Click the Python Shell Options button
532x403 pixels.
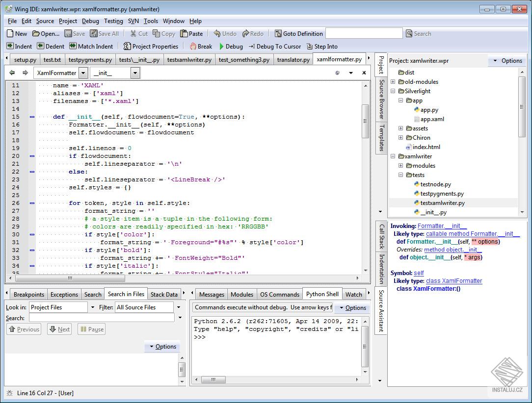pyautogui.click(x=352, y=308)
